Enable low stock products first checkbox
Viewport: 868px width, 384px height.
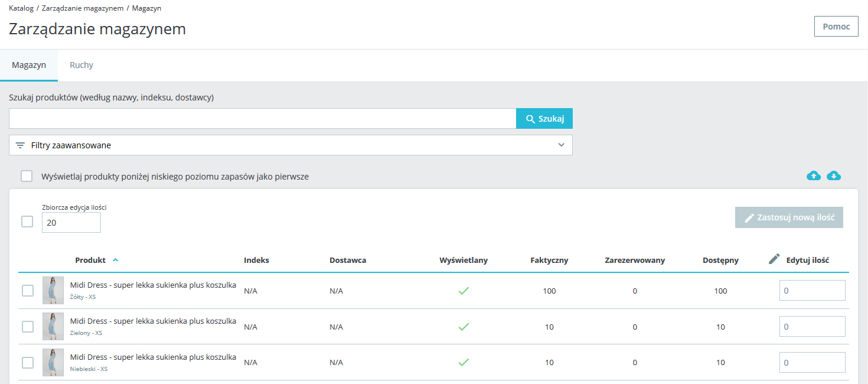click(27, 176)
